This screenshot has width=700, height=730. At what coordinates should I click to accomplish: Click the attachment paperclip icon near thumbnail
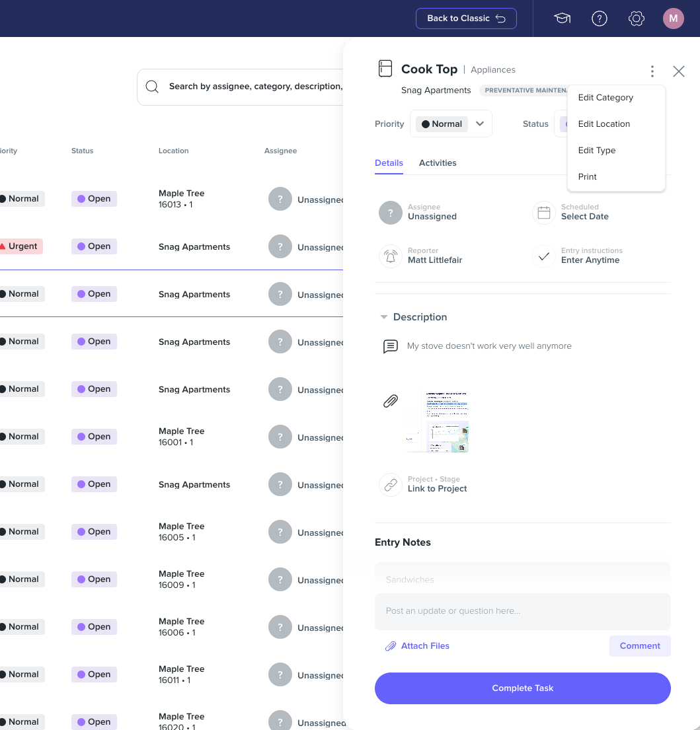click(390, 401)
